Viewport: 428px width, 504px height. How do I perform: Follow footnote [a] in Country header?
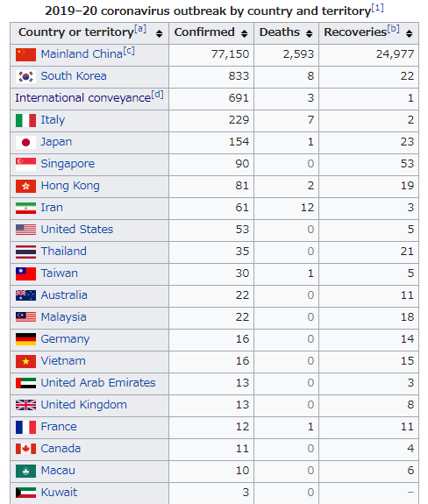140,29
